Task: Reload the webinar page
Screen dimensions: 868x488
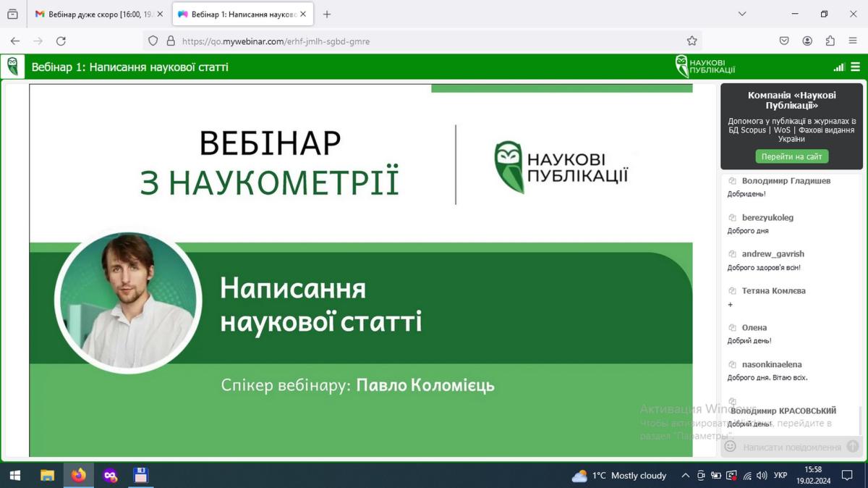Action: click(x=61, y=41)
